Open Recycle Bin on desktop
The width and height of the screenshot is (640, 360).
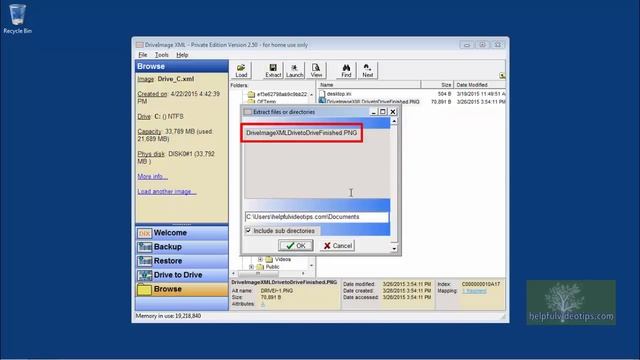(17, 18)
